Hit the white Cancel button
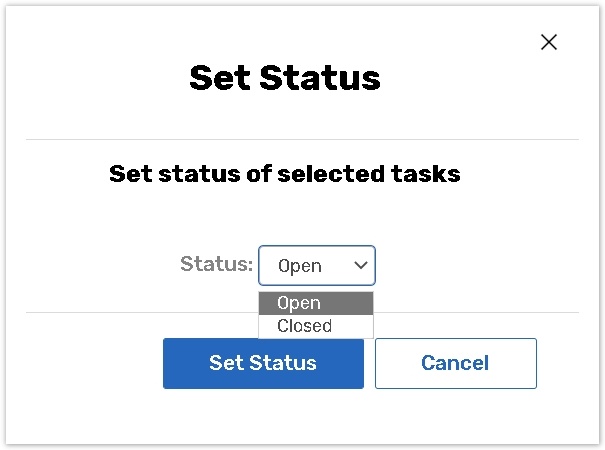This screenshot has width=605, height=450. point(455,363)
